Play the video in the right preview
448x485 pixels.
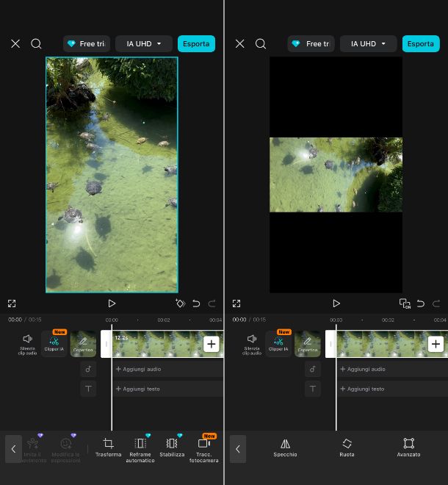point(336,303)
